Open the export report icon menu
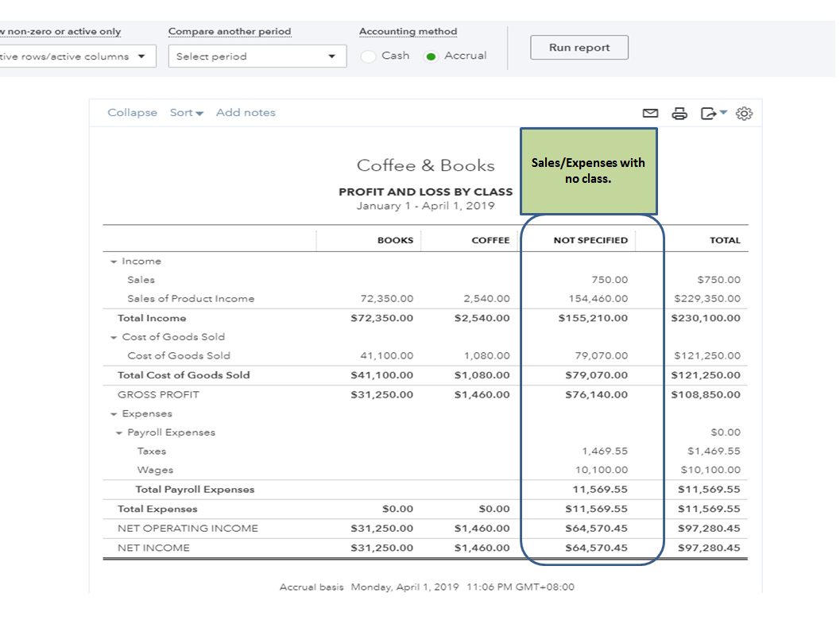The width and height of the screenshot is (840, 628). click(x=713, y=114)
